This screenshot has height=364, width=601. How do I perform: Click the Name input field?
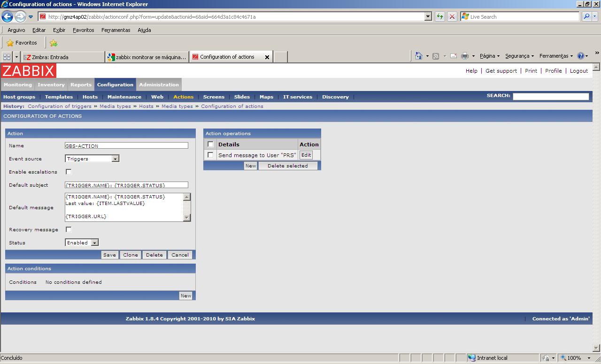coord(126,146)
